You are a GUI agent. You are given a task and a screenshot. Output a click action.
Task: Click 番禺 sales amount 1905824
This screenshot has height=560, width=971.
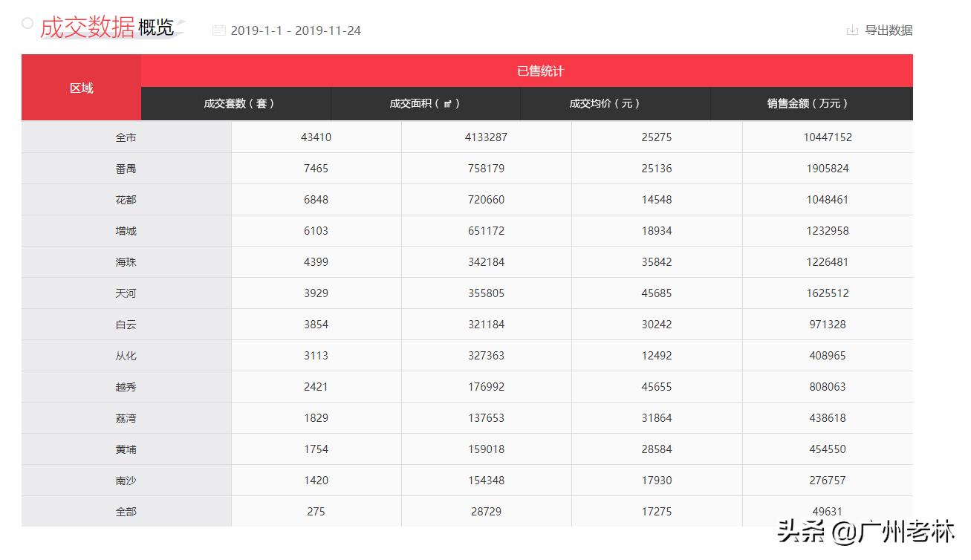click(828, 169)
